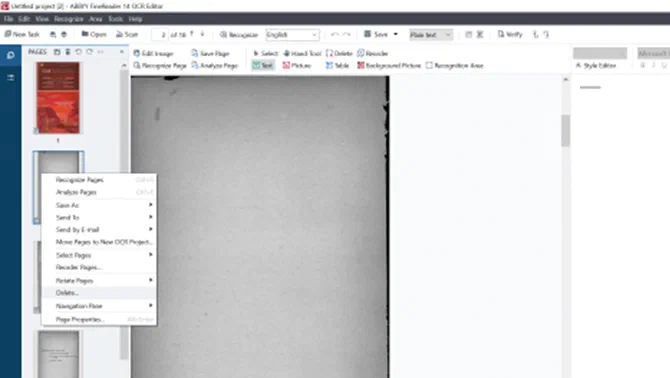The image size is (670, 378).
Task: Open the Tools menu
Action: click(x=115, y=19)
